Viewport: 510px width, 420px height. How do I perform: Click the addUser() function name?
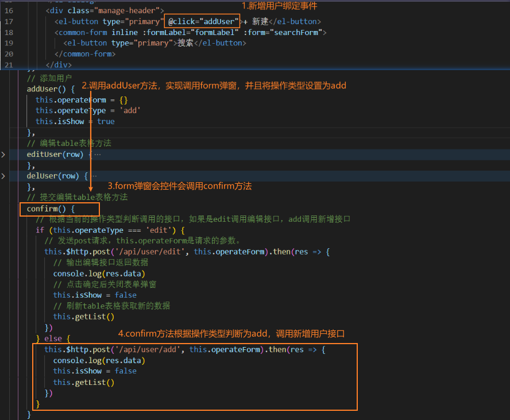pos(45,90)
